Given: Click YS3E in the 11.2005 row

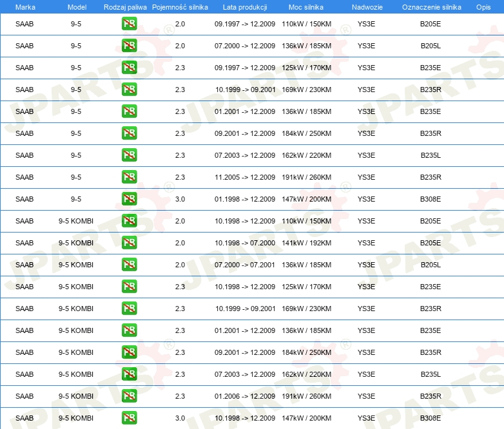Looking at the screenshot, I should click(367, 177).
